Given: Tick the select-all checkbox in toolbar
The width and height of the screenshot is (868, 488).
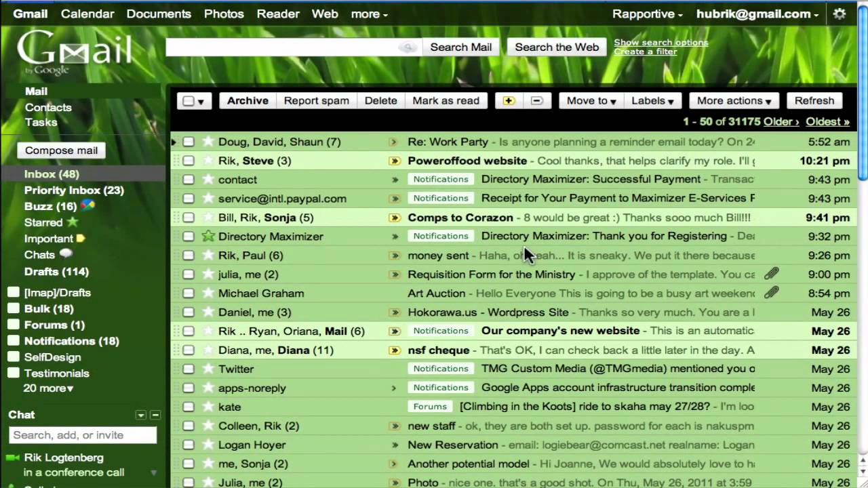Looking at the screenshot, I should click(x=188, y=101).
